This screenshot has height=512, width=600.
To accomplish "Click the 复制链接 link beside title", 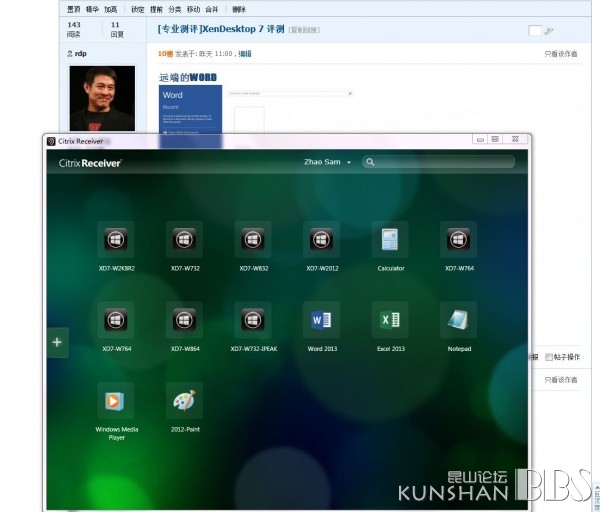I will pos(304,30).
